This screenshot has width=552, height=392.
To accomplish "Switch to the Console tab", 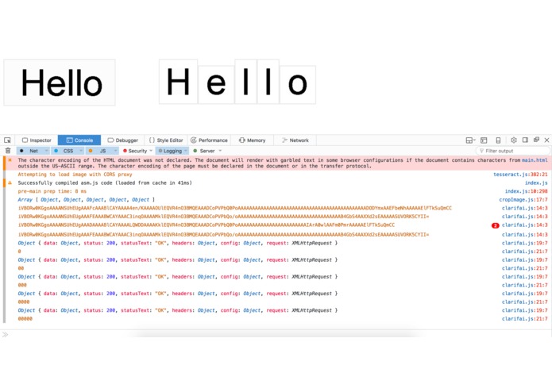I will 79,140.
